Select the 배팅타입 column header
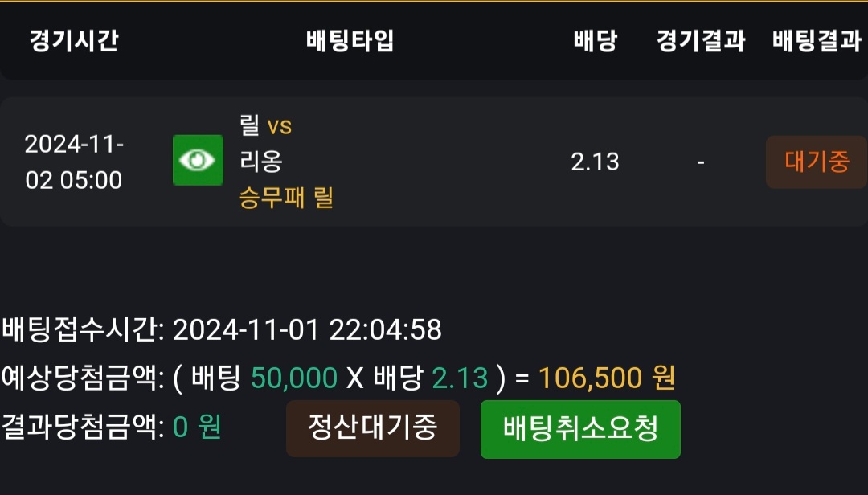The height and width of the screenshot is (495, 868). coord(350,41)
